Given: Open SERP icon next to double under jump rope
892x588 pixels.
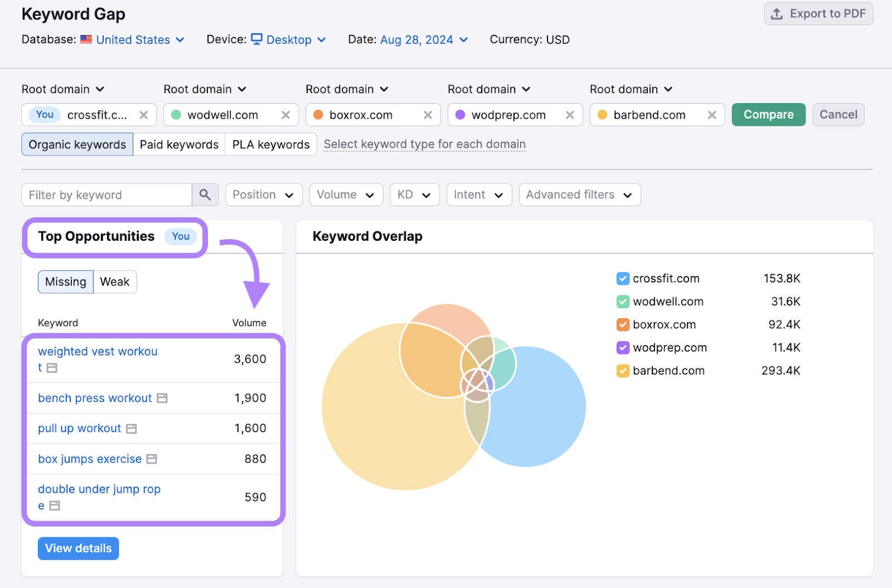Looking at the screenshot, I should pos(55,506).
